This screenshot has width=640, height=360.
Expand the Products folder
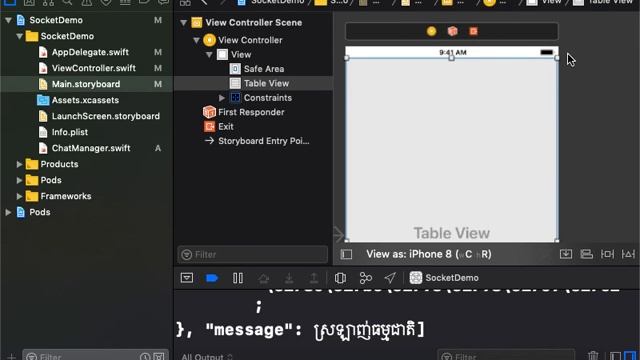coord(19,164)
